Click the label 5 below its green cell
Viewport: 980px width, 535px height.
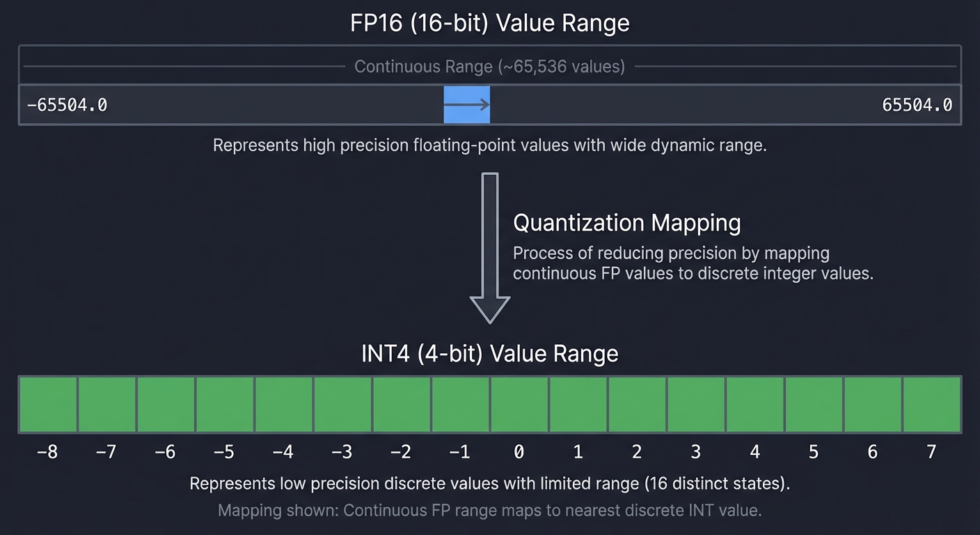point(813,451)
